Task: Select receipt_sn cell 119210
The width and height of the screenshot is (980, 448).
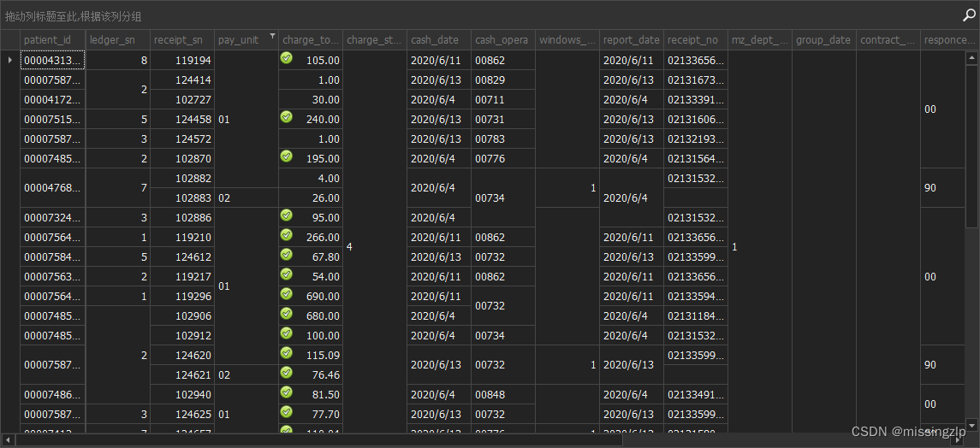Action: click(181, 237)
